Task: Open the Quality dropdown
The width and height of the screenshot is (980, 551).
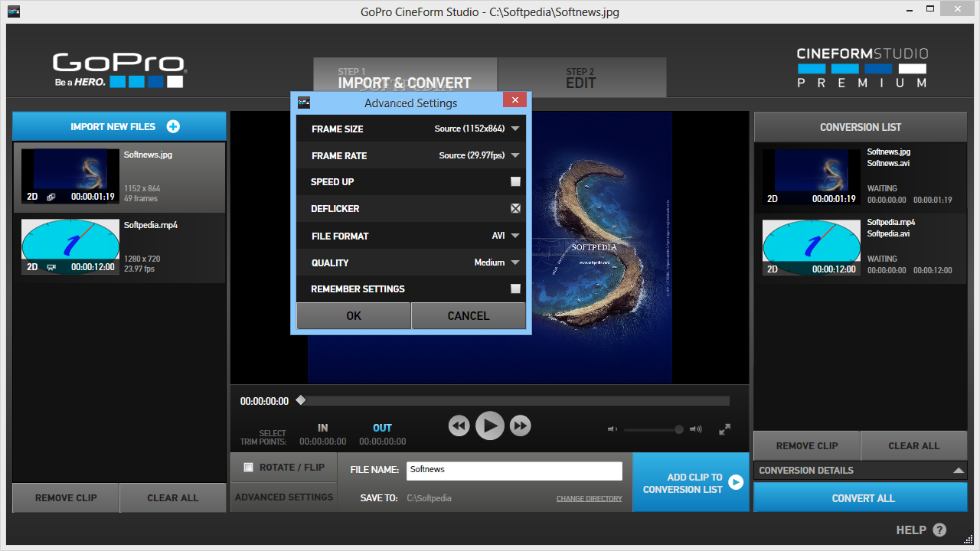Action: [x=515, y=262]
